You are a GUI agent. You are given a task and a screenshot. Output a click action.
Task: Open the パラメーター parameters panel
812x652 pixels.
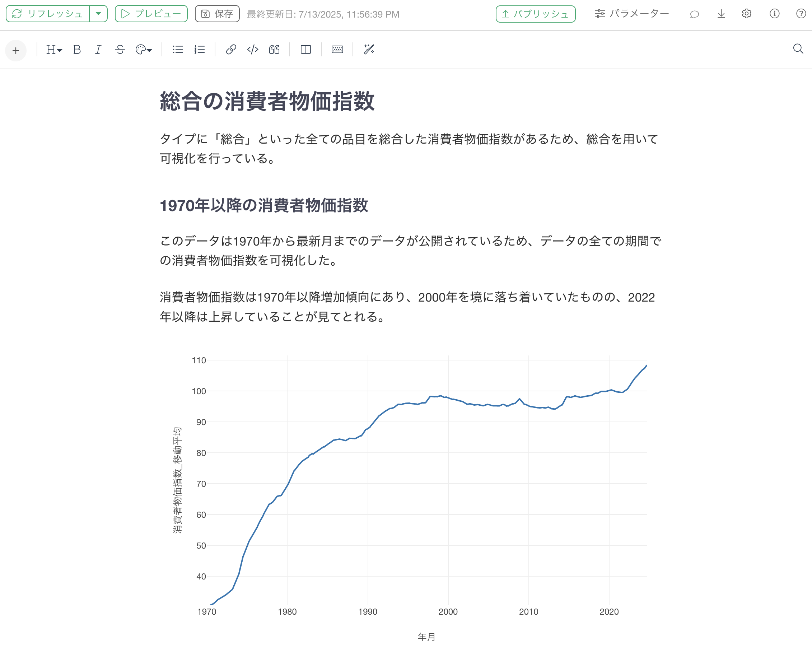coord(631,14)
